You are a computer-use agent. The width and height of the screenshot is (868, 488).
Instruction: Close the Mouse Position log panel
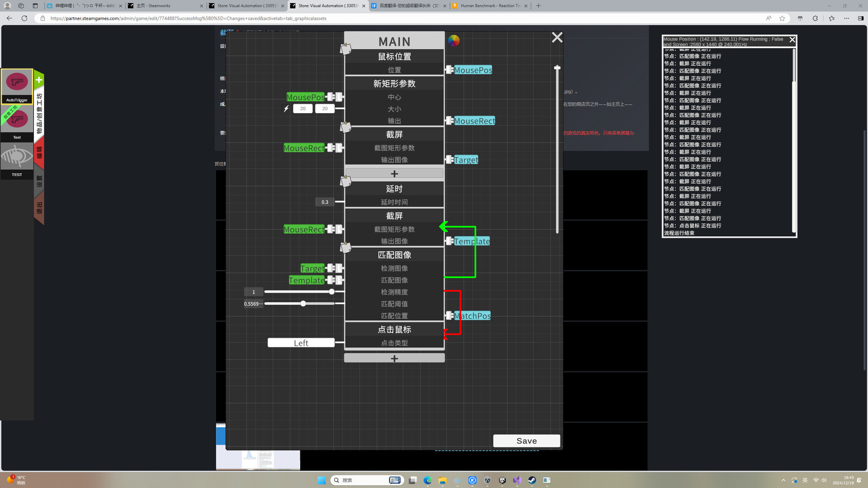[x=792, y=40]
